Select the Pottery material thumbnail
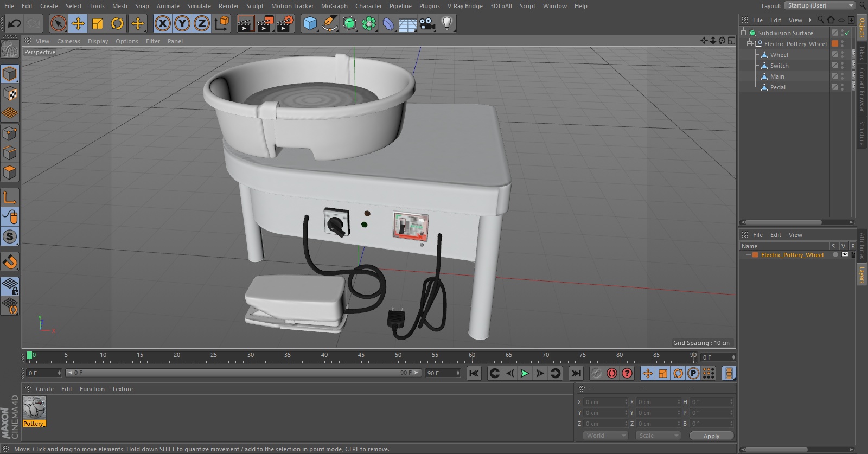Image resolution: width=868 pixels, height=454 pixels. tap(34, 407)
